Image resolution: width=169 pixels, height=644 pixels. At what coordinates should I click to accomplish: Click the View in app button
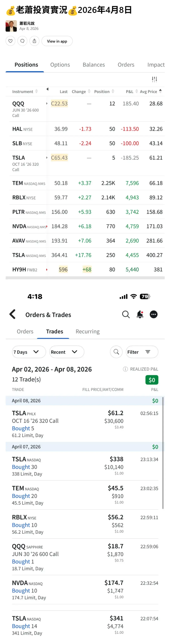click(57, 41)
